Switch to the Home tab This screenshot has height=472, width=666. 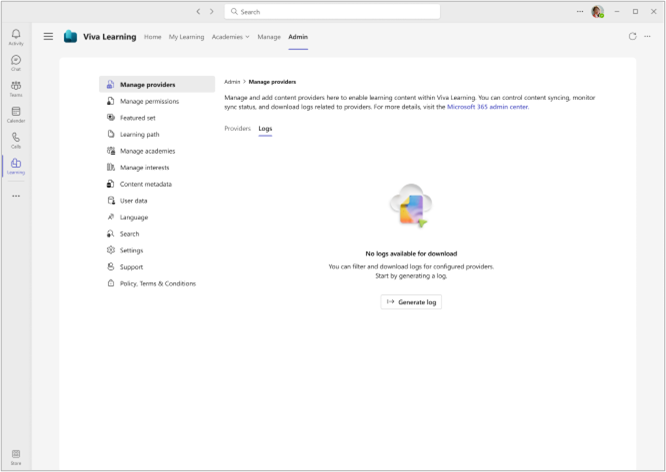click(152, 37)
